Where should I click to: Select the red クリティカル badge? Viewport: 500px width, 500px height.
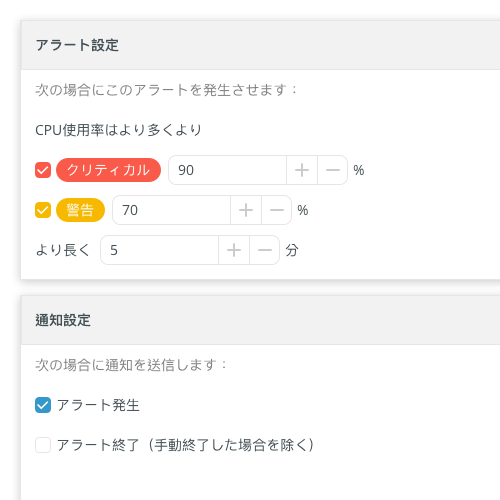(108, 170)
